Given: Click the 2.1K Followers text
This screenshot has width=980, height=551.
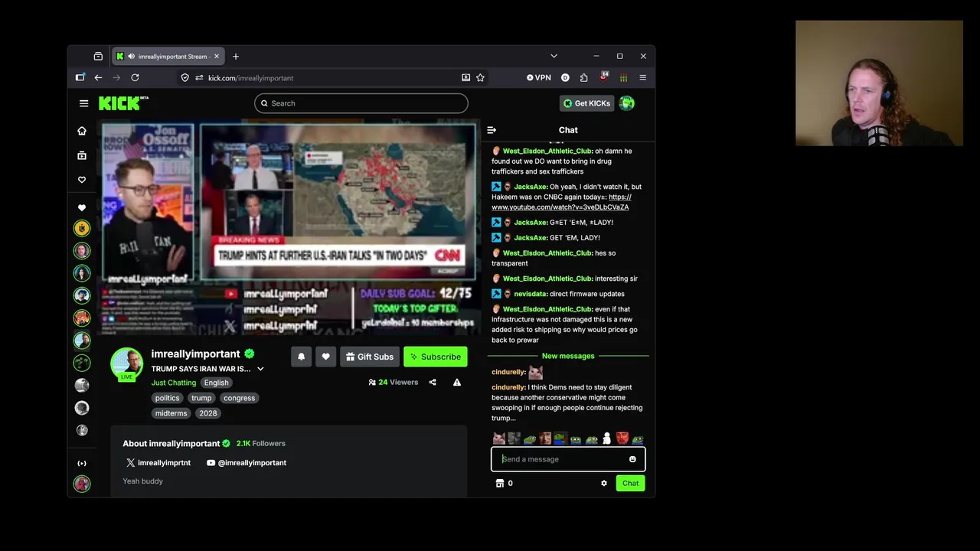Looking at the screenshot, I should click(260, 443).
